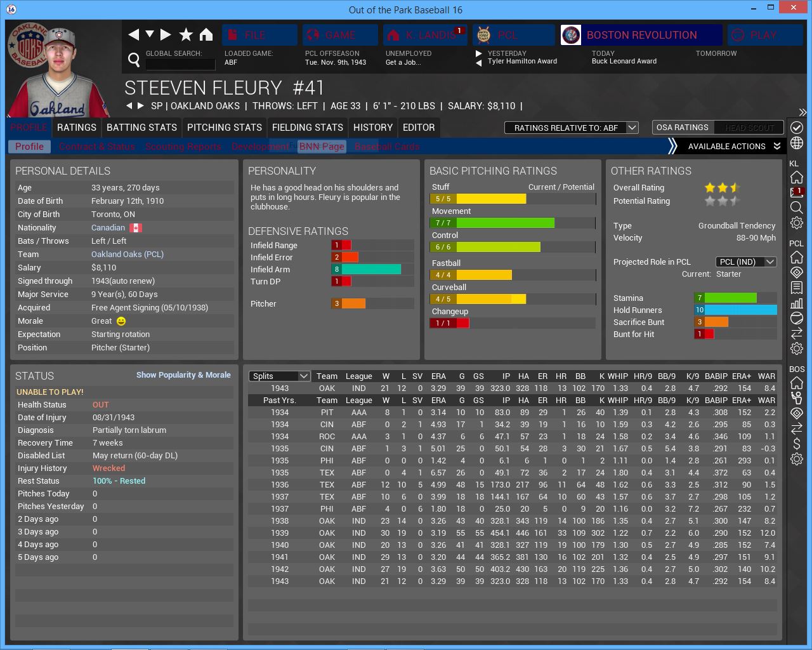The image size is (812, 650).
Task: Open the Projected Role PCL (IND) dropdown
Action: point(746,262)
